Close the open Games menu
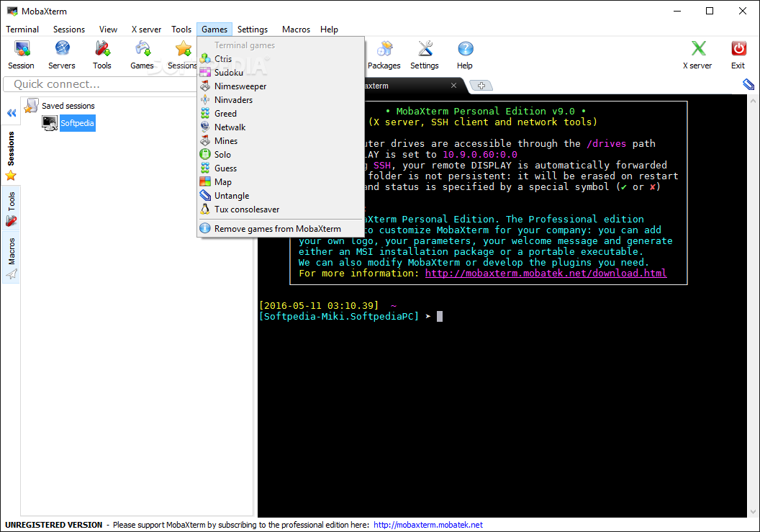The height and width of the screenshot is (532, 760). [x=214, y=30]
